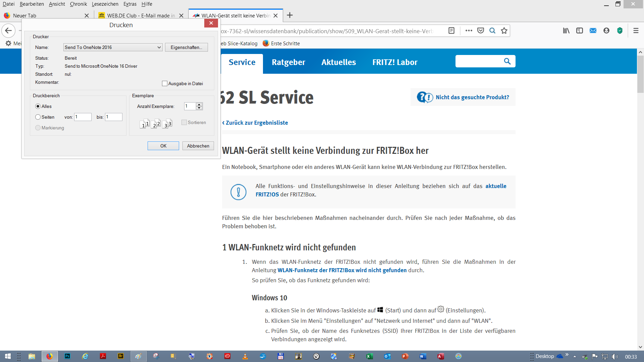
Task: Click the Firefox account avatar icon
Action: pyautogui.click(x=606, y=31)
